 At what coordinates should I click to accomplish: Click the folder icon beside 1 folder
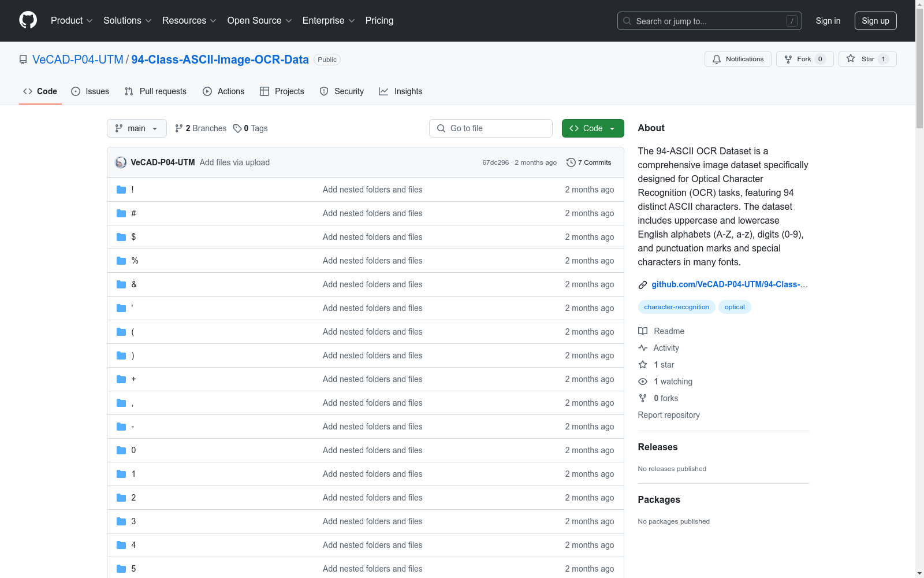tap(121, 474)
